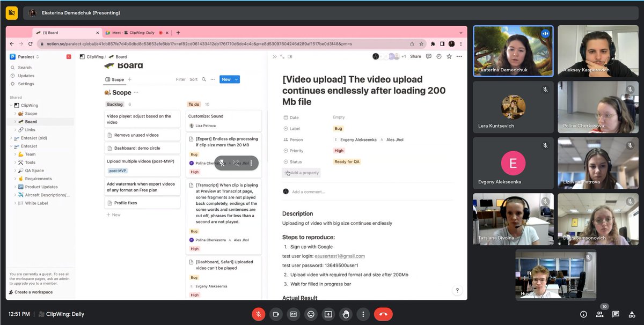Click the present screen button
Viewport: 644px width, 325px height.
tap(328, 314)
